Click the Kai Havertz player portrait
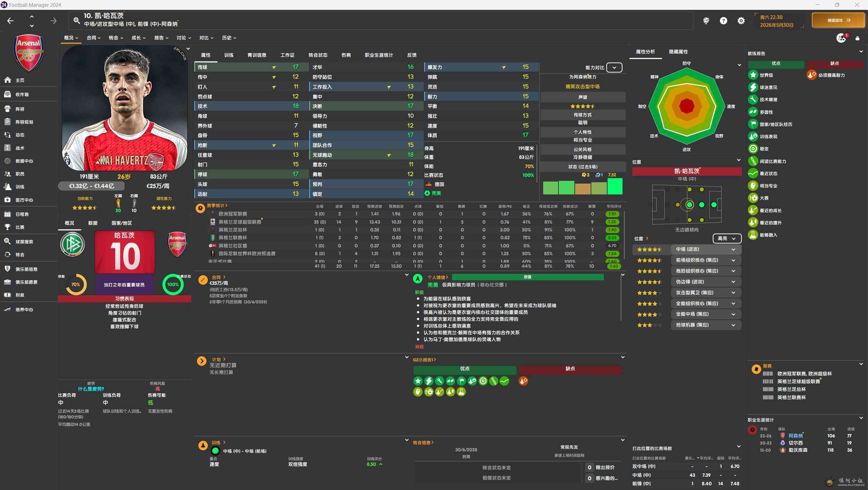Viewport: 868px width, 490px height. (x=124, y=109)
